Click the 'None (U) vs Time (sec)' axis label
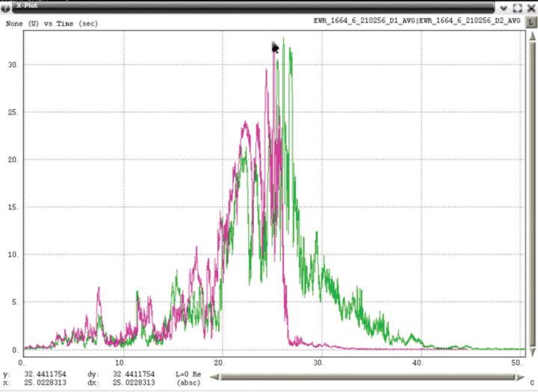The width and height of the screenshot is (538, 392). [x=52, y=24]
